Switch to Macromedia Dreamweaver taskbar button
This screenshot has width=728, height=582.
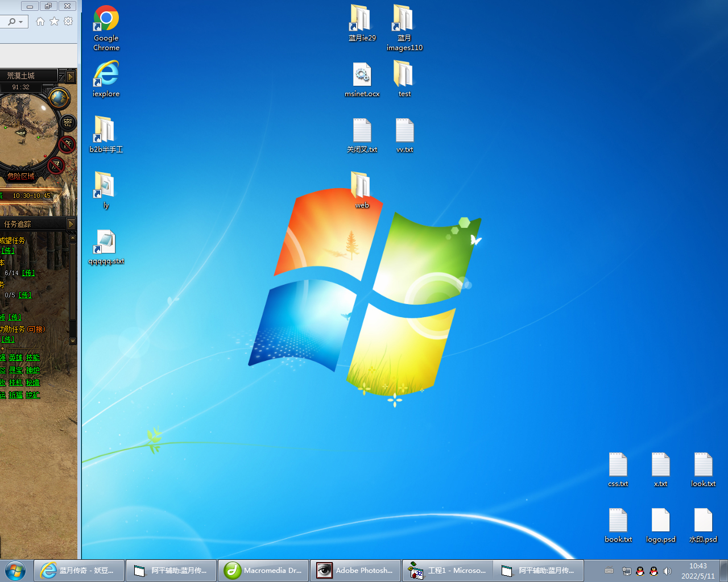point(264,571)
